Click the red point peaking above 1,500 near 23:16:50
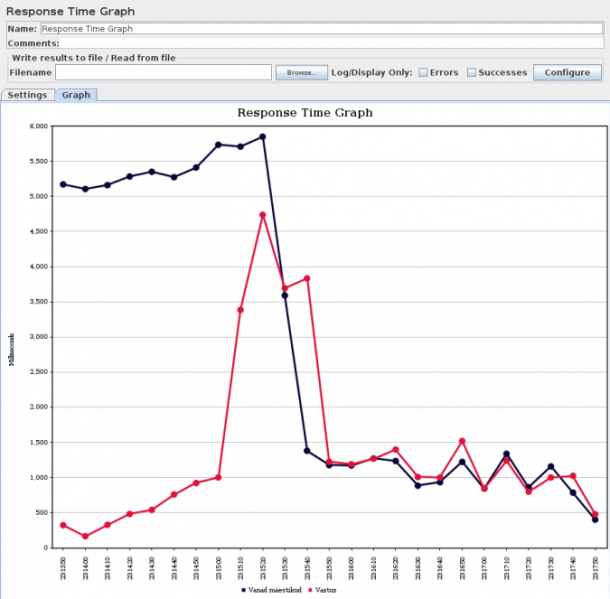The image size is (610, 599). click(x=462, y=441)
